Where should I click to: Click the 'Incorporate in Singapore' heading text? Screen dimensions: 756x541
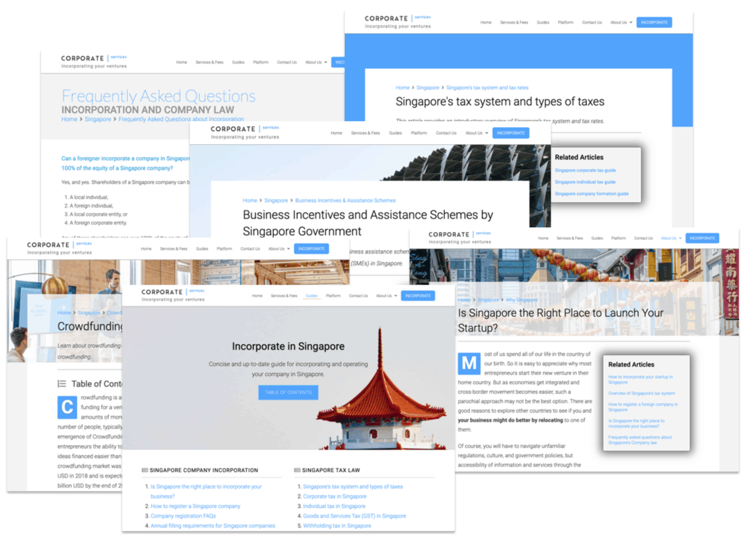288,346
